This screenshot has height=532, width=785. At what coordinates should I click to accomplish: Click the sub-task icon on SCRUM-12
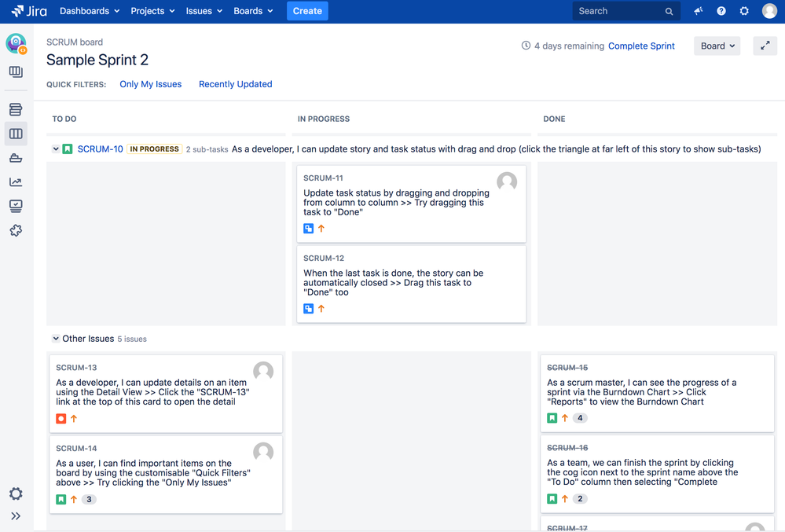(x=308, y=309)
